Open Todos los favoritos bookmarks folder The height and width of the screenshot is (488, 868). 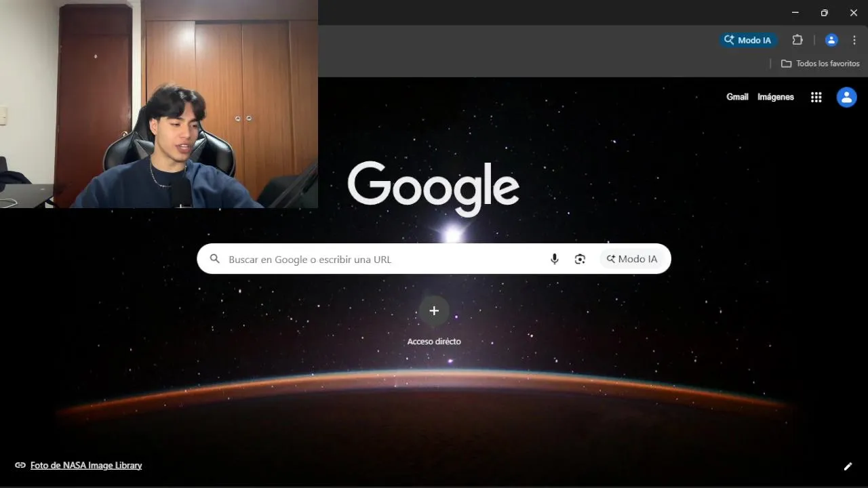(x=820, y=63)
